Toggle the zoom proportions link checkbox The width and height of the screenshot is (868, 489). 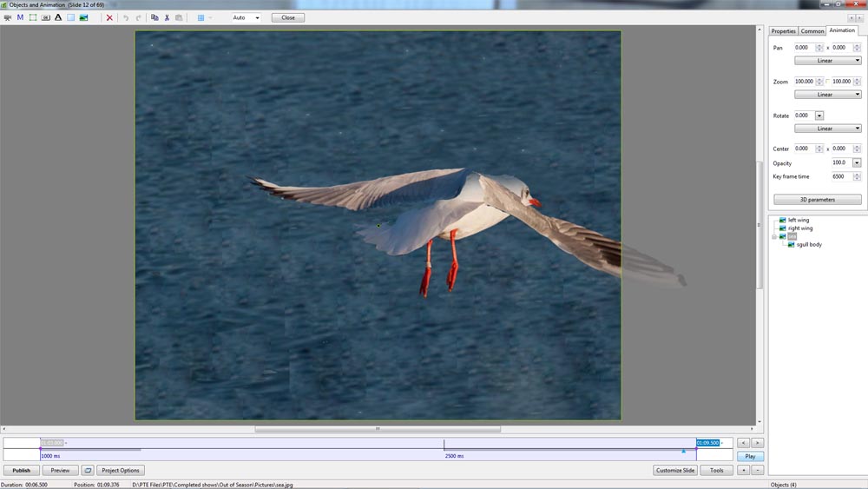828,81
